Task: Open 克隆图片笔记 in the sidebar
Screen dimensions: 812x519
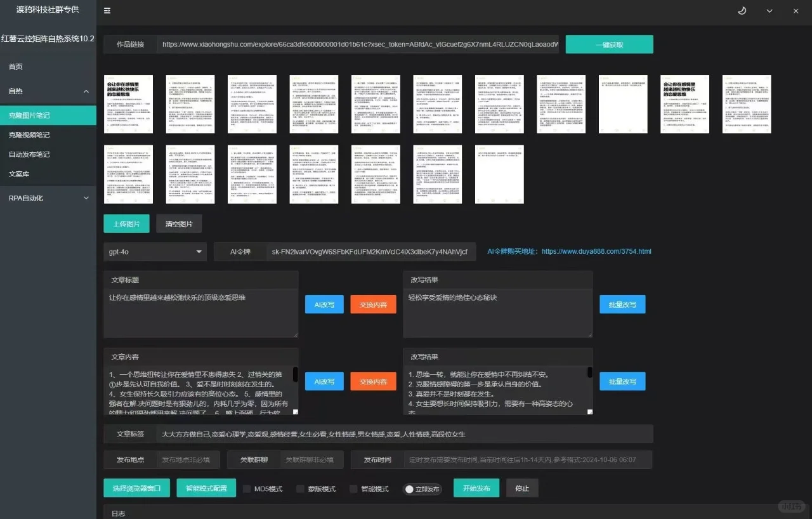Action: (x=48, y=115)
